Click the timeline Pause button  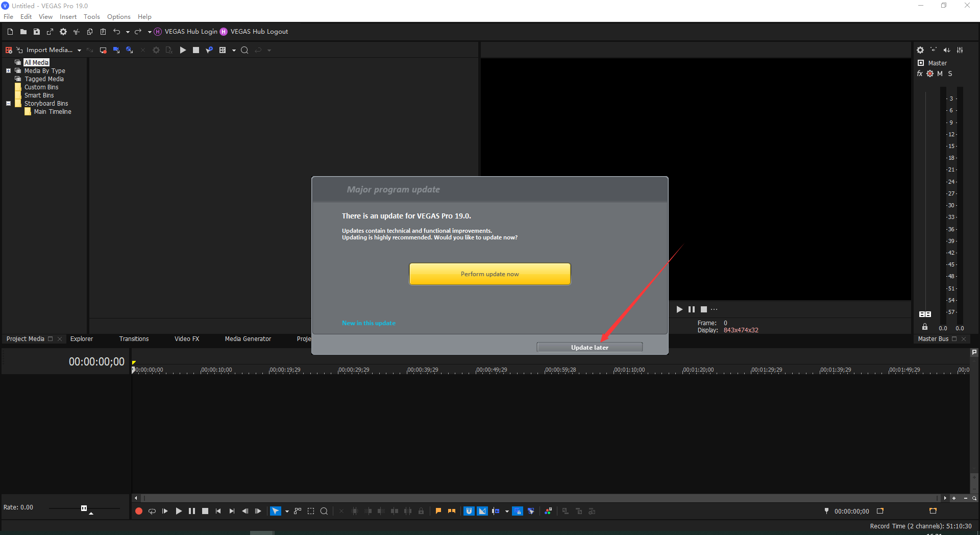[192, 511]
